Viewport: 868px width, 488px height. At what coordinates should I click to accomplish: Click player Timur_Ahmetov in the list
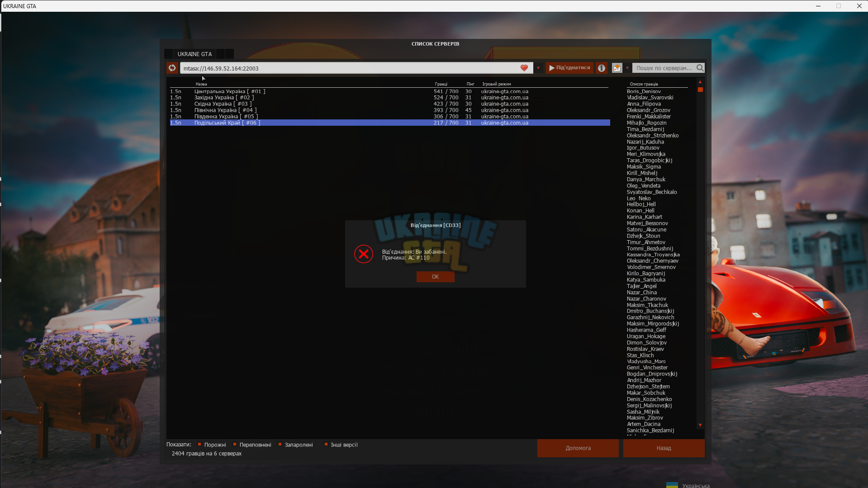pyautogui.click(x=646, y=242)
